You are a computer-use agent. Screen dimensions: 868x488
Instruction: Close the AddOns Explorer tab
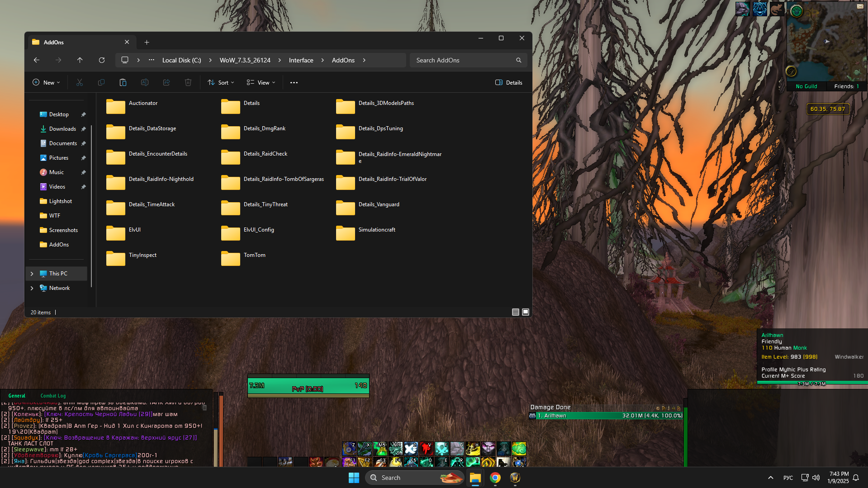pyautogui.click(x=127, y=42)
